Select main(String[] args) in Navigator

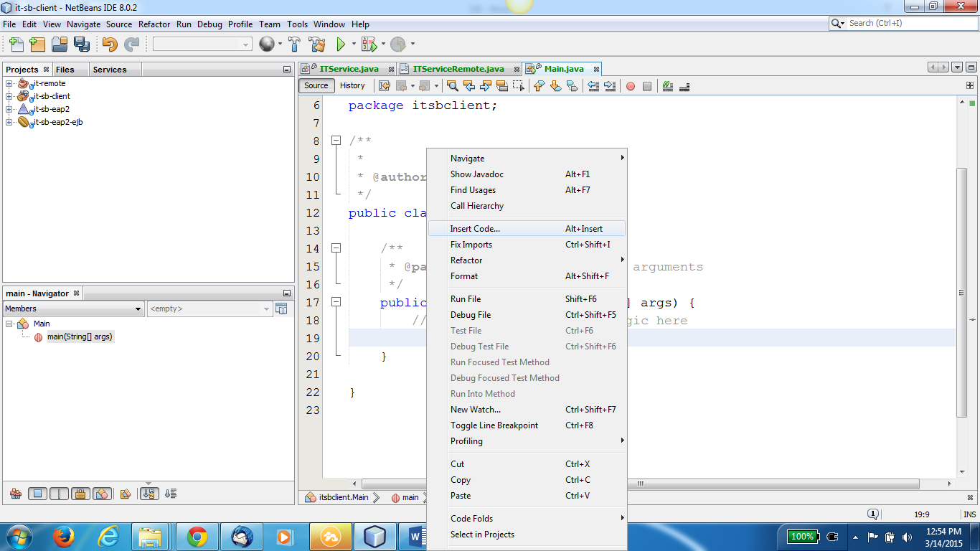coord(80,336)
